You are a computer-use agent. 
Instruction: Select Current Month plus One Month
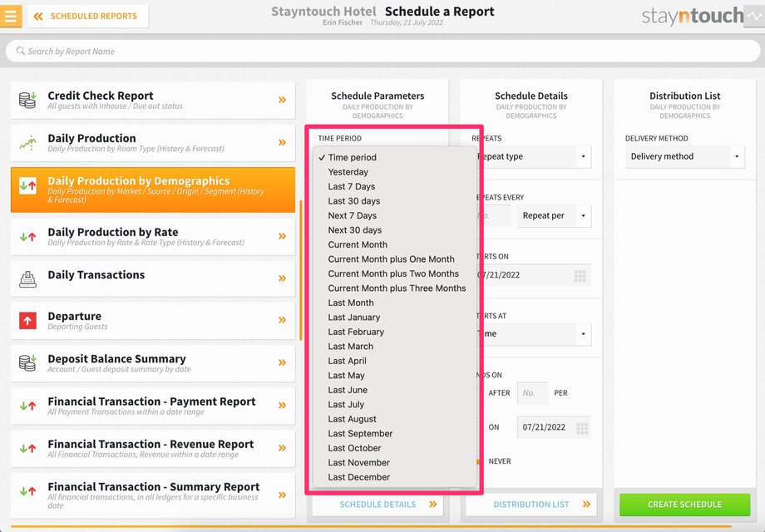[394, 259]
